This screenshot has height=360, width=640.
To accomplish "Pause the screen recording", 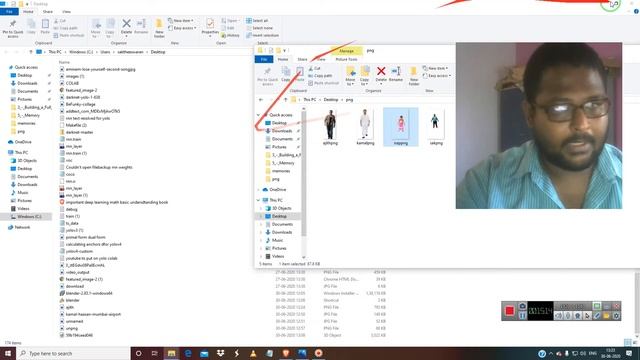I will tap(522, 316).
